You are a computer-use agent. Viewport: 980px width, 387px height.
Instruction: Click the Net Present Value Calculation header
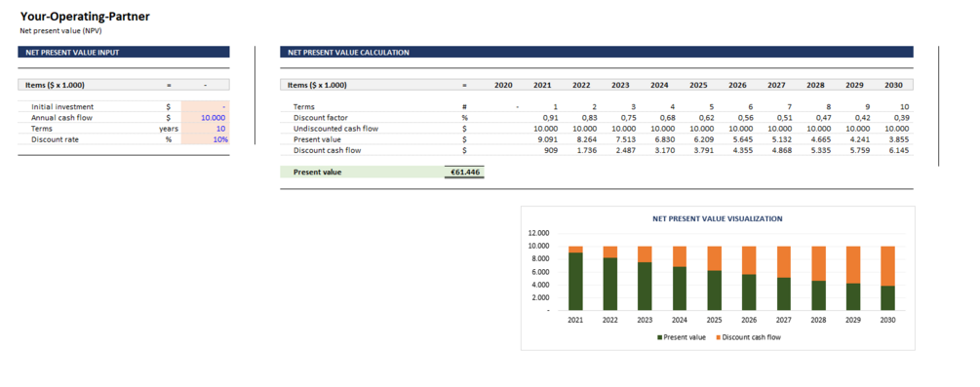click(x=596, y=53)
